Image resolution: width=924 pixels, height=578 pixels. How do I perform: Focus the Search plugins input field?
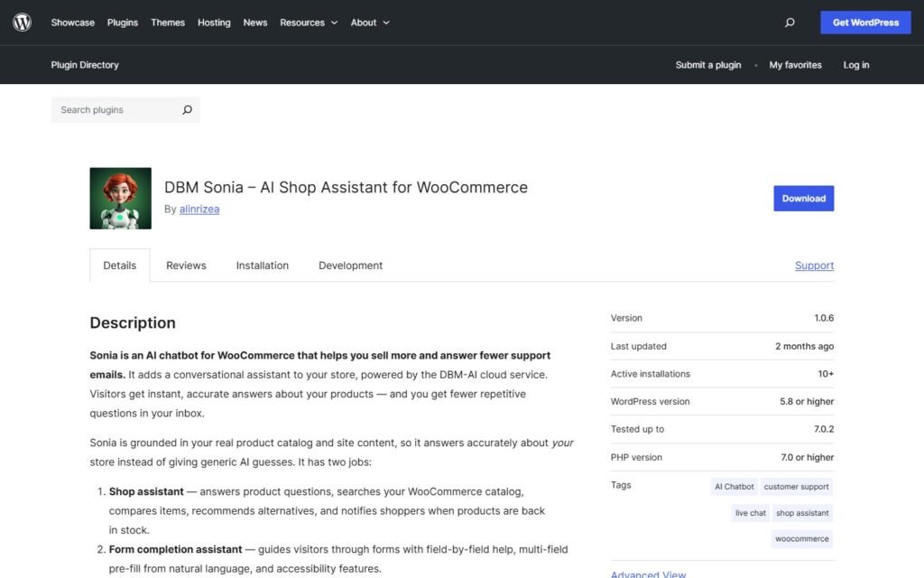(x=115, y=109)
